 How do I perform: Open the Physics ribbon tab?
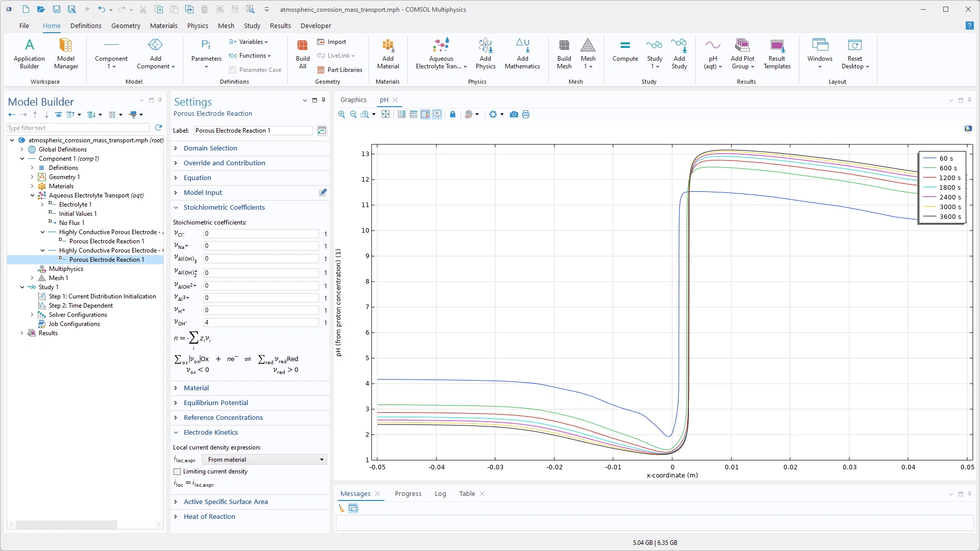pyautogui.click(x=198, y=26)
